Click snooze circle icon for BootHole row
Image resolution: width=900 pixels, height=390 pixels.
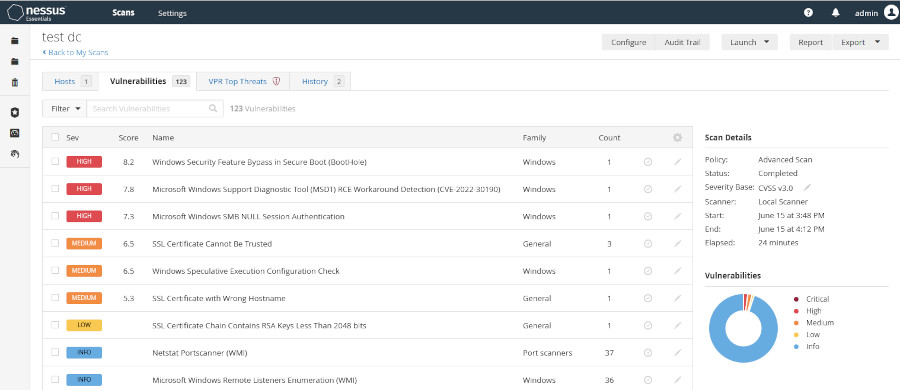coord(648,162)
